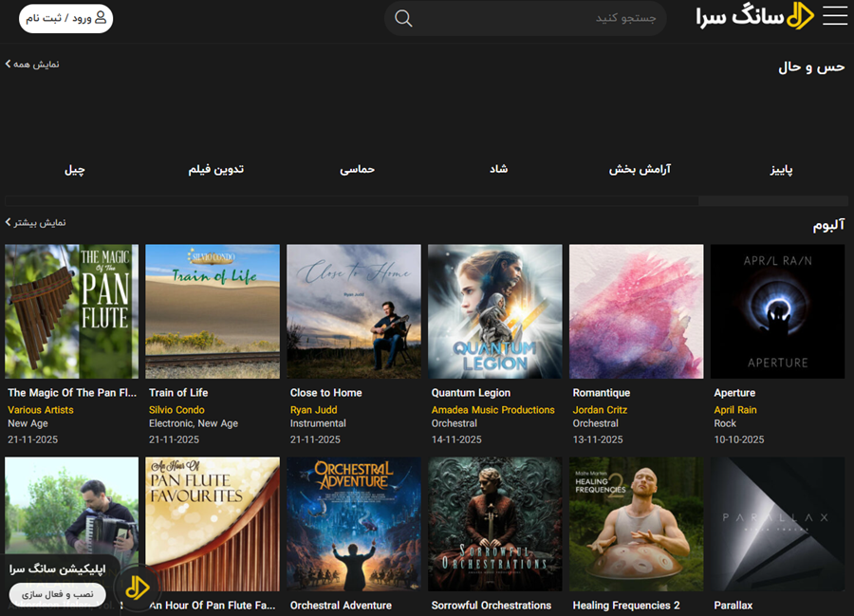Click the SongSara logo icon
This screenshot has height=616, width=854.
[x=801, y=17]
